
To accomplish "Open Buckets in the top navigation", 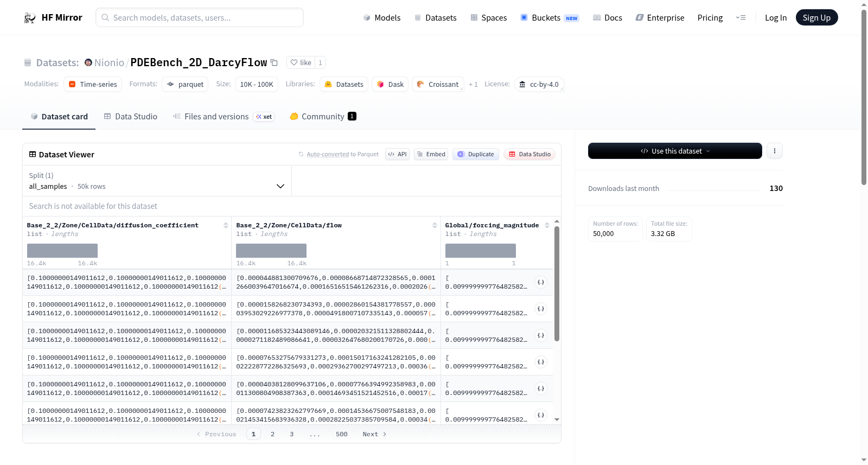I will point(550,17).
